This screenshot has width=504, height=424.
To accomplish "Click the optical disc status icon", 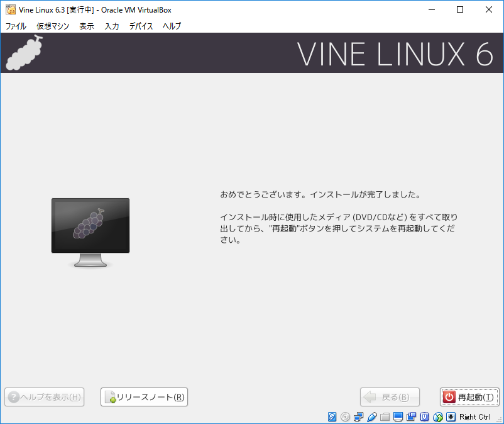I will pos(346,417).
